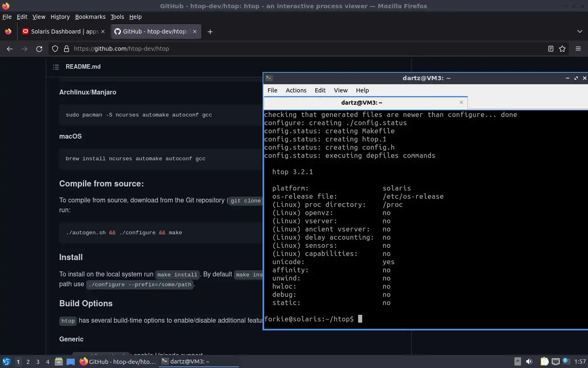Open the clipboard manager tray icon

click(544, 361)
